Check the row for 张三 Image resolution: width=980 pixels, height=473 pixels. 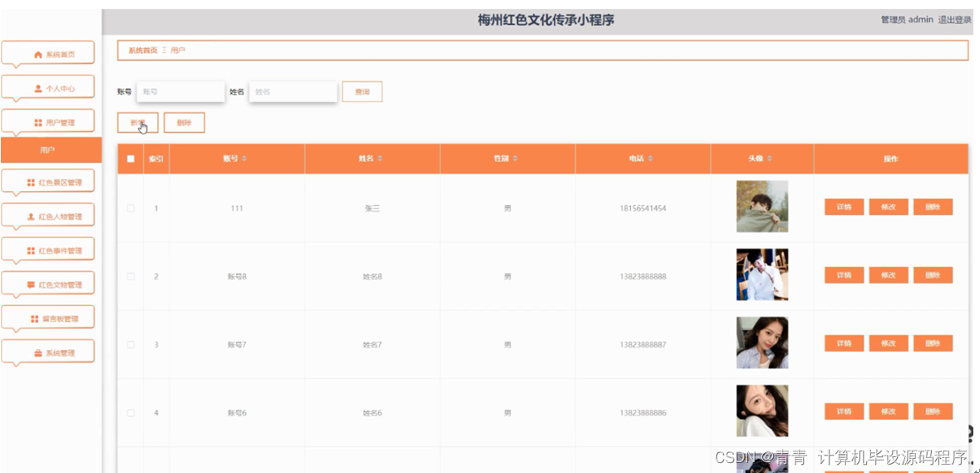pos(131,208)
